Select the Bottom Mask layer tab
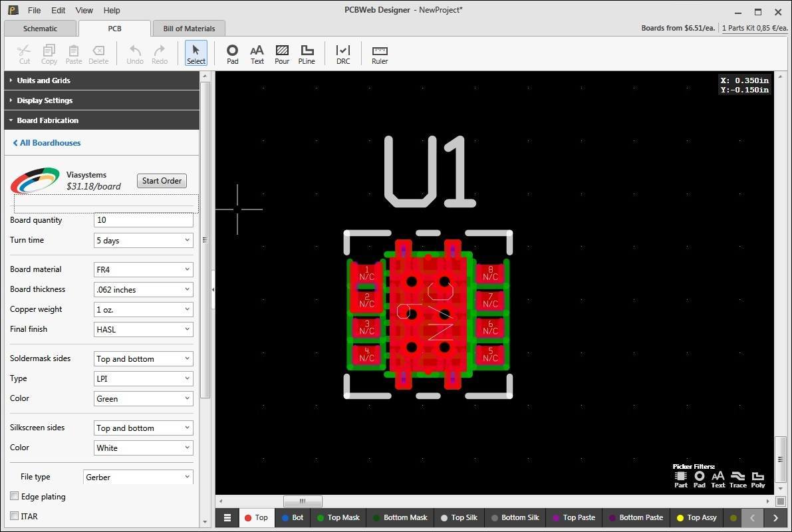This screenshot has height=532, width=792. click(x=400, y=517)
